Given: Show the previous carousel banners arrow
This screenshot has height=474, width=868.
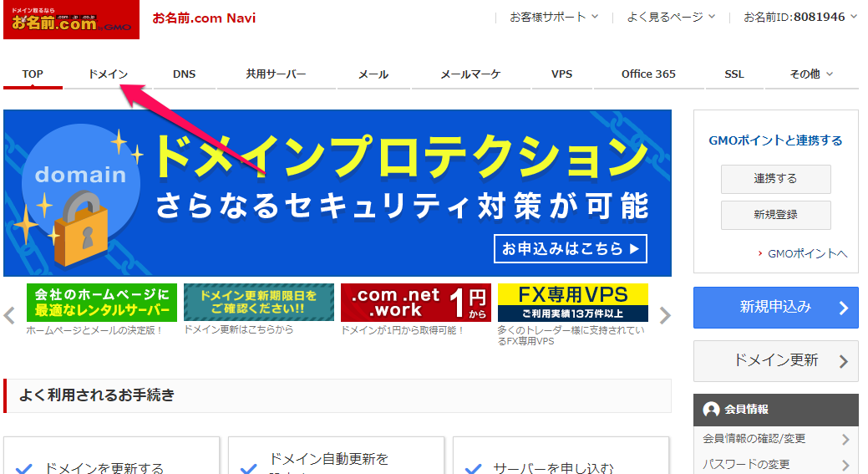Looking at the screenshot, I should point(9,316).
